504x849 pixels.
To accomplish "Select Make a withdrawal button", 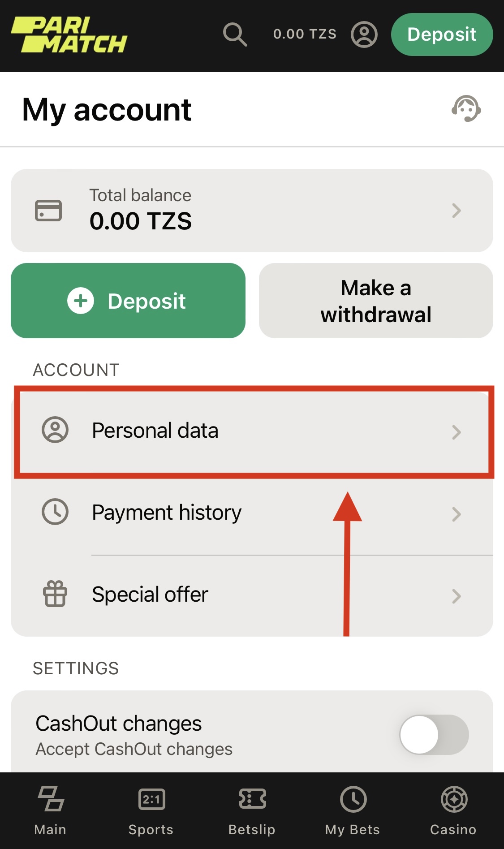I will click(x=376, y=301).
